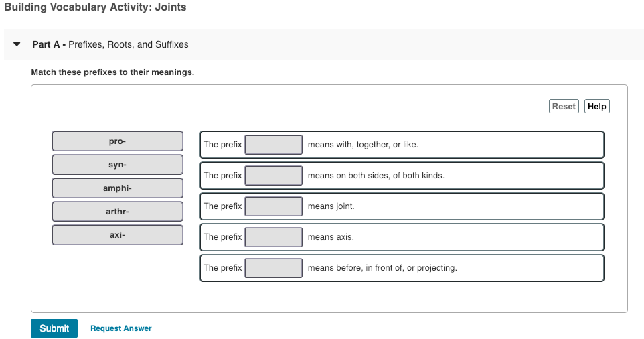Select the pro- prefix tile
This screenshot has width=644, height=339.
pyautogui.click(x=117, y=141)
